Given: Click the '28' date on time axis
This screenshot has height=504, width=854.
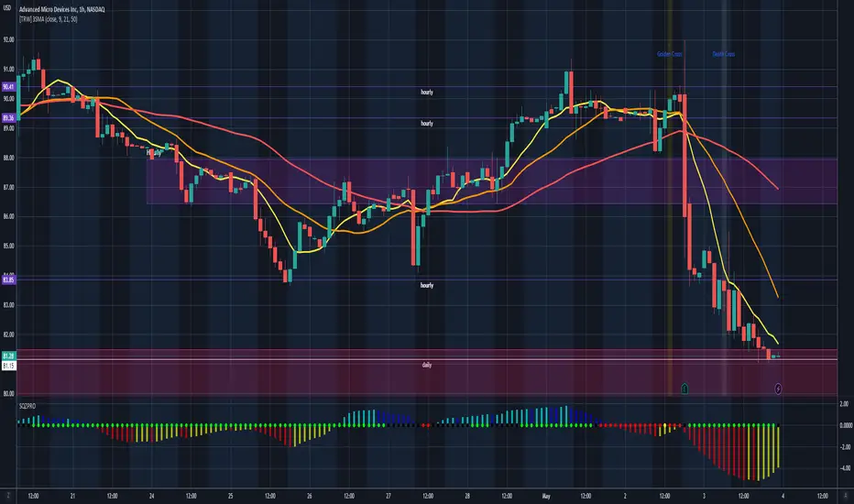Looking at the screenshot, I should click(x=467, y=496).
